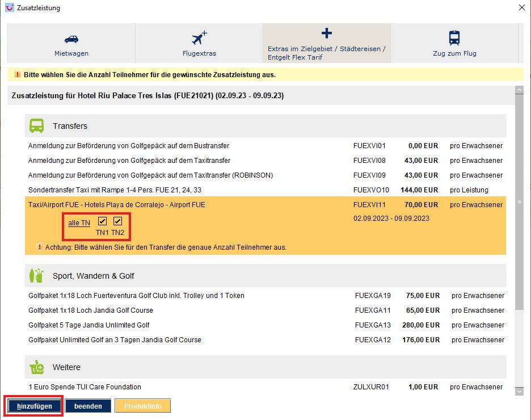Click the Sport, Wandern & Golf icon

click(37, 276)
